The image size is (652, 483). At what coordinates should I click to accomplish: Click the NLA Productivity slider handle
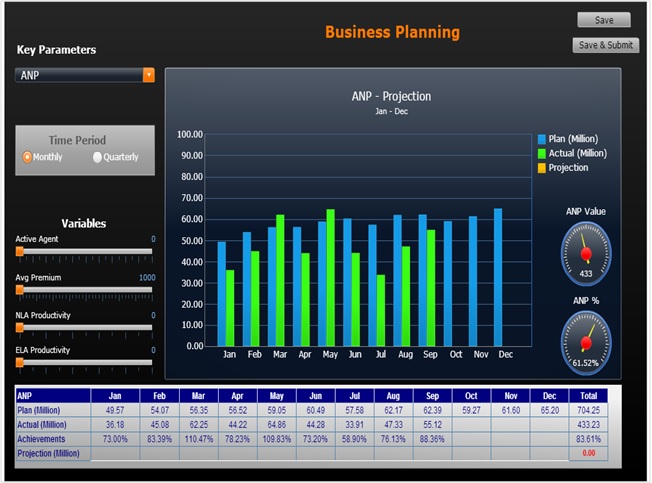(19, 327)
